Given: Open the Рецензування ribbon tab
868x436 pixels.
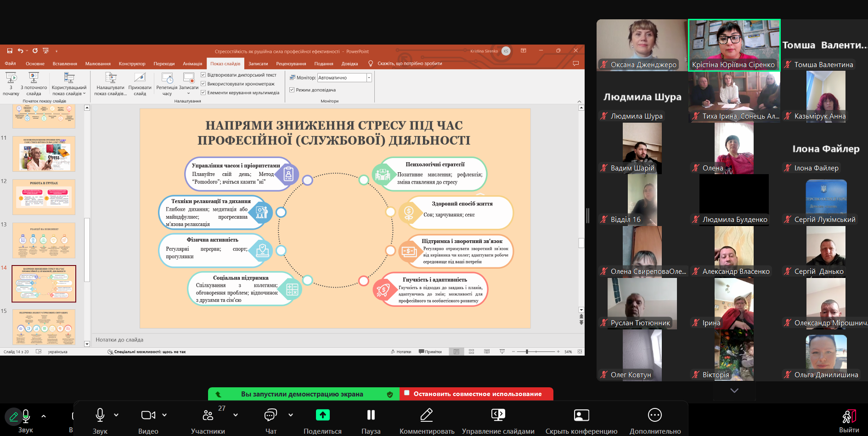Looking at the screenshot, I should tap(291, 64).
